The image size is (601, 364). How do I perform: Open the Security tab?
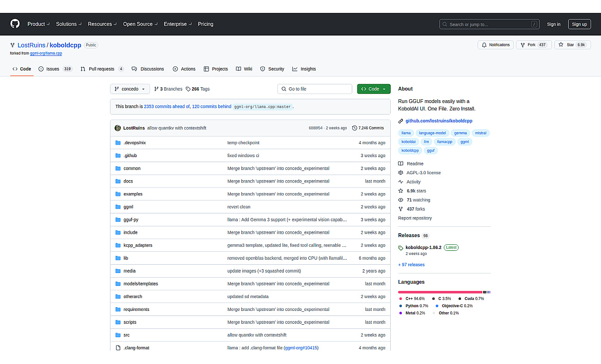272,69
